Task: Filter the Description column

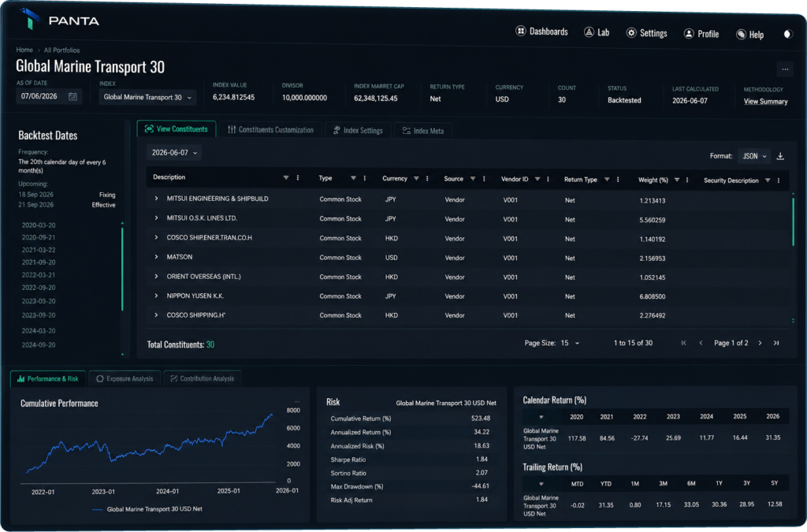Action: click(285, 177)
